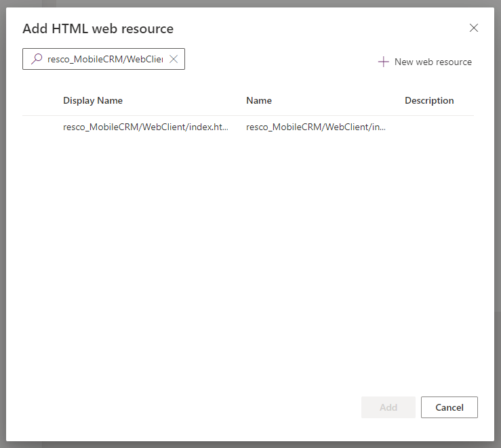This screenshot has width=501, height=448.
Task: Click the Description column header
Action: [429, 100]
